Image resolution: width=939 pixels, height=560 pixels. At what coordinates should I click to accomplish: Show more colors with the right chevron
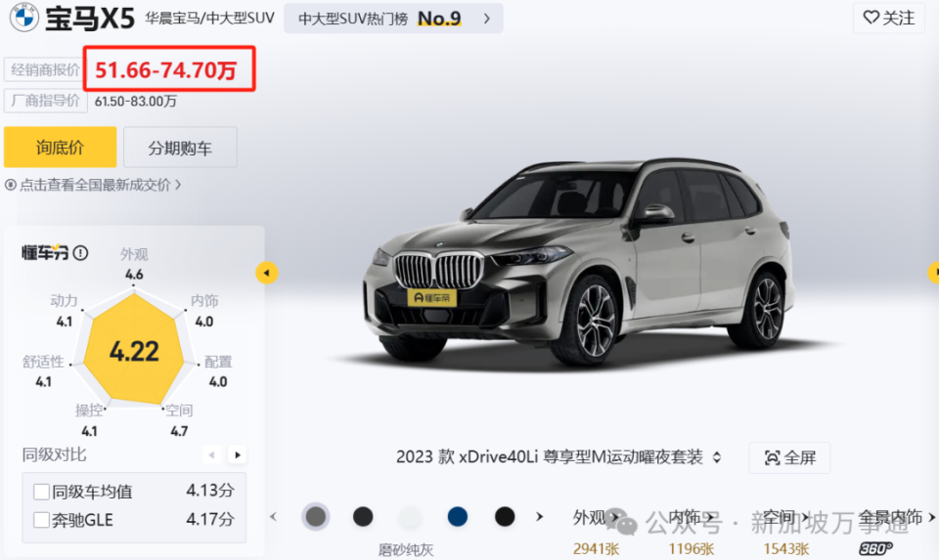coord(539,516)
